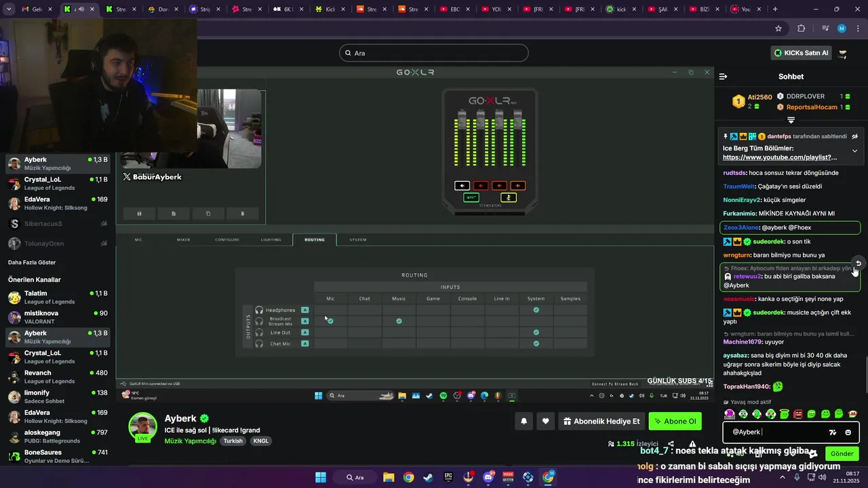Open mistiknova VALORANT channel
This screenshot has height=488, width=868.
(58, 317)
